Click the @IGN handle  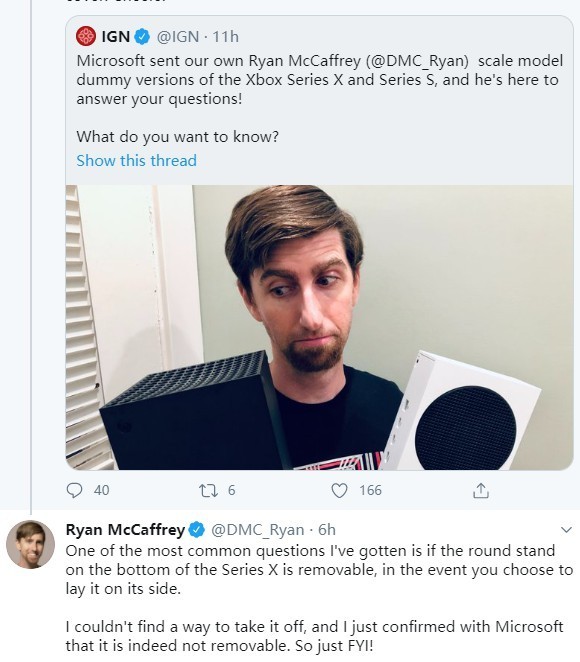point(178,37)
